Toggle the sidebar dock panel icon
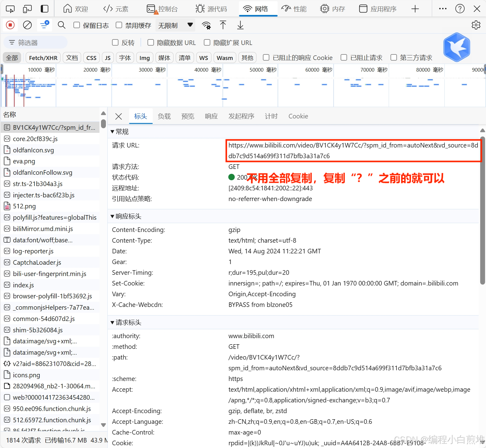This screenshot has height=448, width=486. point(45,9)
